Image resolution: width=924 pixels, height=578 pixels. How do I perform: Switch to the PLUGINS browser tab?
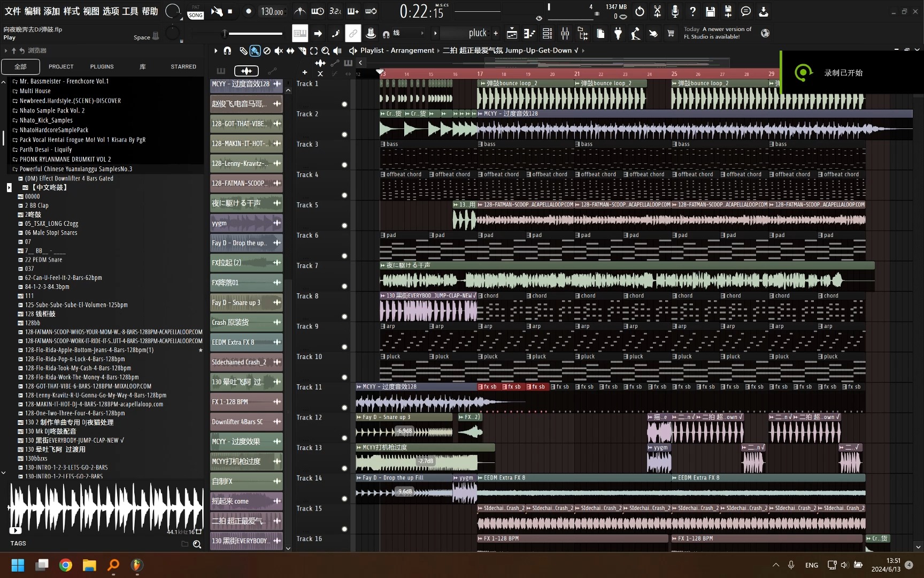[x=102, y=67]
